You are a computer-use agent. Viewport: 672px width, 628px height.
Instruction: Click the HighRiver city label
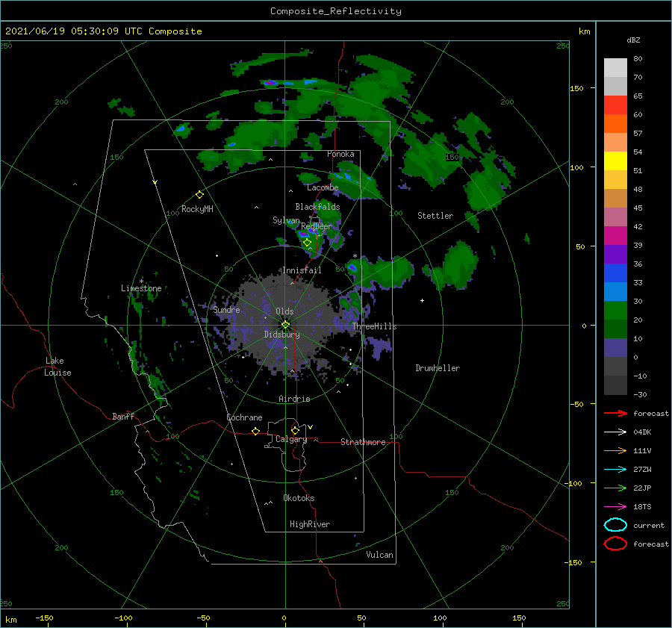click(x=310, y=524)
